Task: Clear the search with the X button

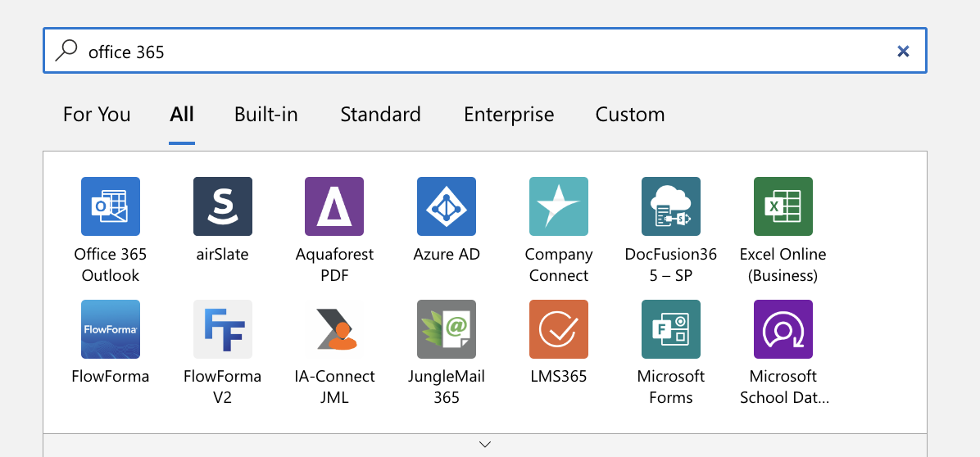Action: (903, 52)
